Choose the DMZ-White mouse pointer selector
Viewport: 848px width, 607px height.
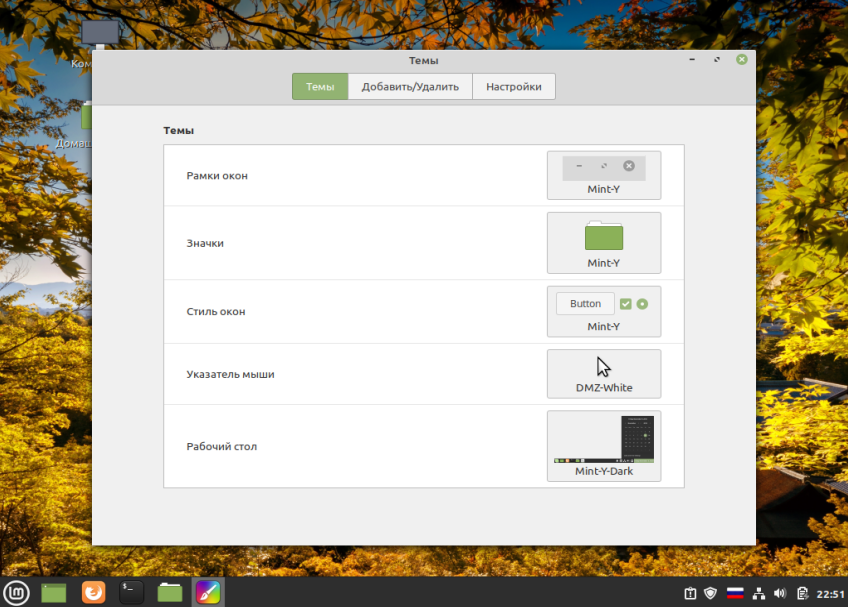[604, 374]
